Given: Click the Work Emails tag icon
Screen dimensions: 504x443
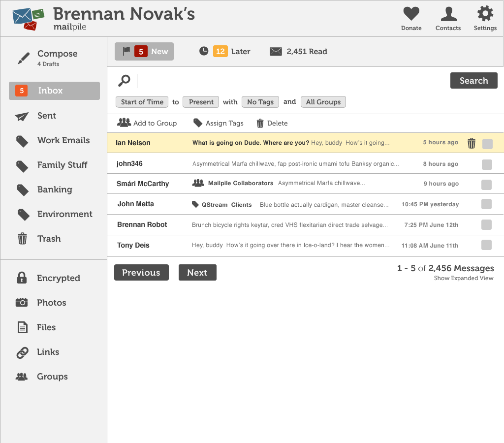Looking at the screenshot, I should (x=22, y=141).
